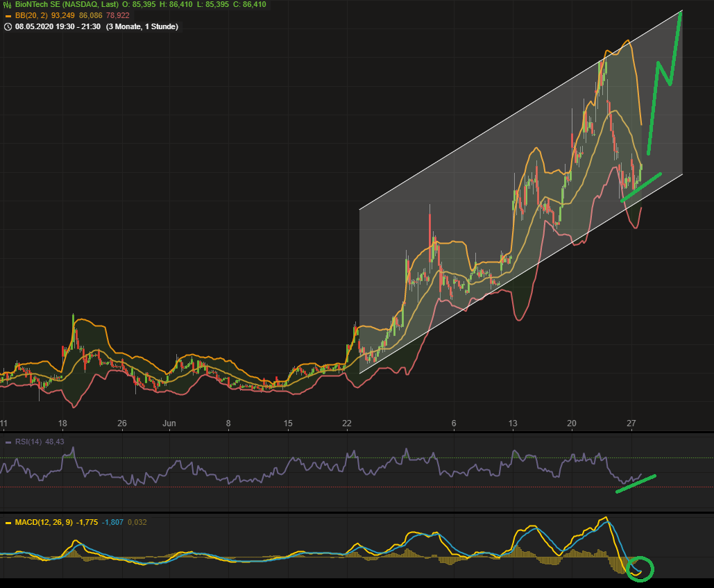Click the timeframe label (3 Monate, 1 Stunde)
This screenshot has height=588, width=714.
tap(142, 27)
